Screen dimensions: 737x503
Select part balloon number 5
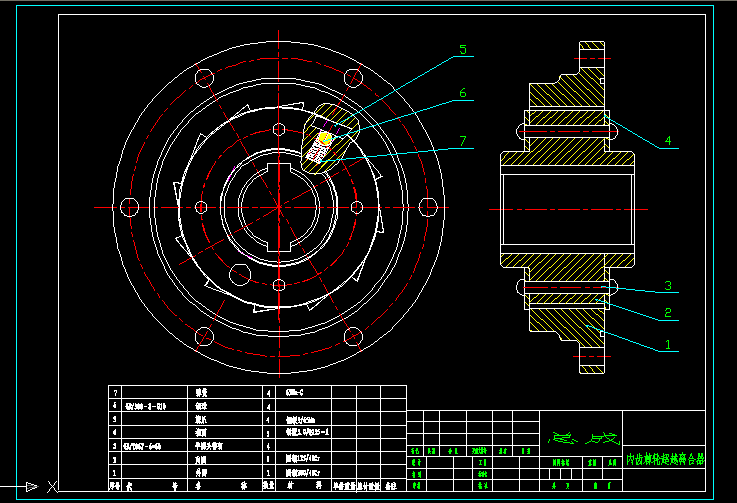click(x=462, y=49)
